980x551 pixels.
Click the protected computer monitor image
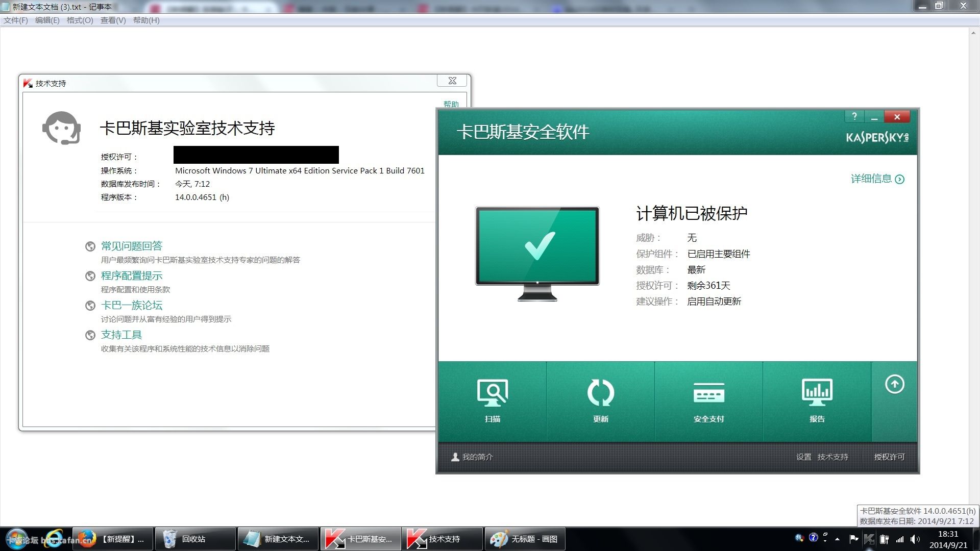tap(537, 254)
